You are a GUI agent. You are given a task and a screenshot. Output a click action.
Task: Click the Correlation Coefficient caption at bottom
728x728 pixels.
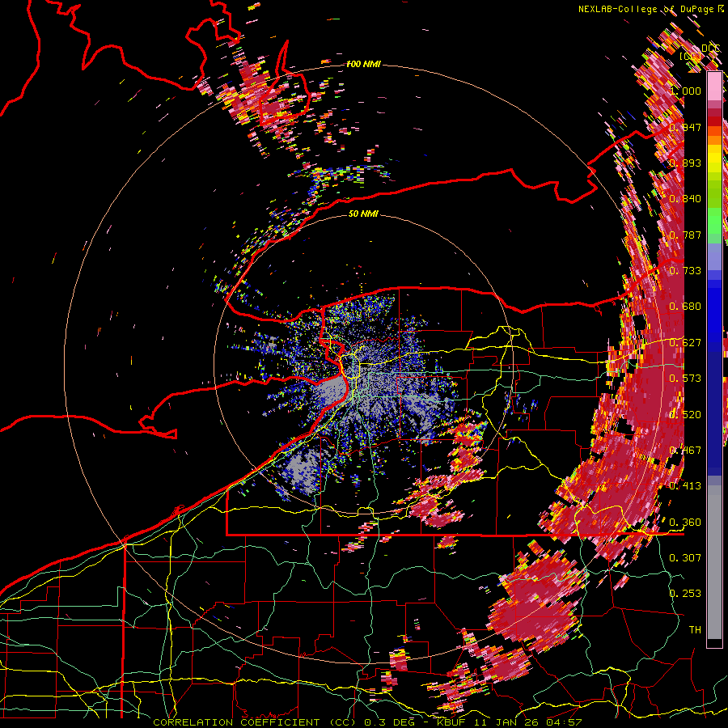[x=368, y=722]
